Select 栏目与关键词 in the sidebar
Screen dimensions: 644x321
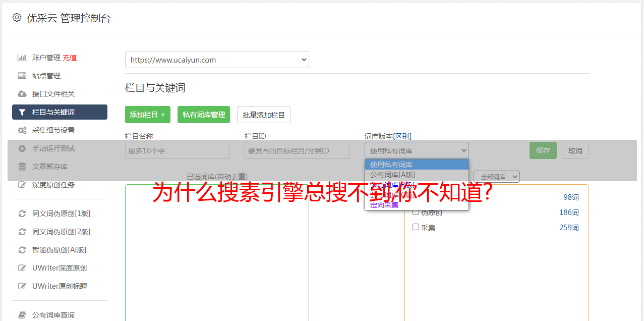(60, 112)
